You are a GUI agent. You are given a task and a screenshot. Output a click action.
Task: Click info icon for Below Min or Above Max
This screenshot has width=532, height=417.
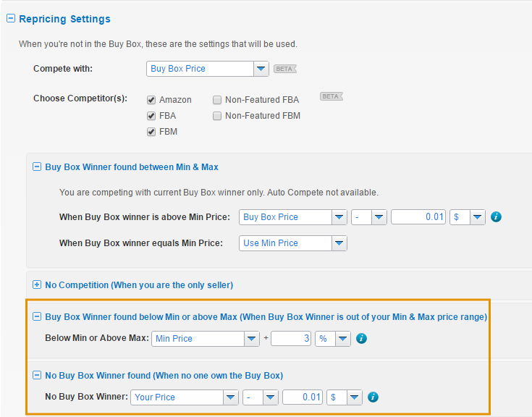pyautogui.click(x=361, y=338)
